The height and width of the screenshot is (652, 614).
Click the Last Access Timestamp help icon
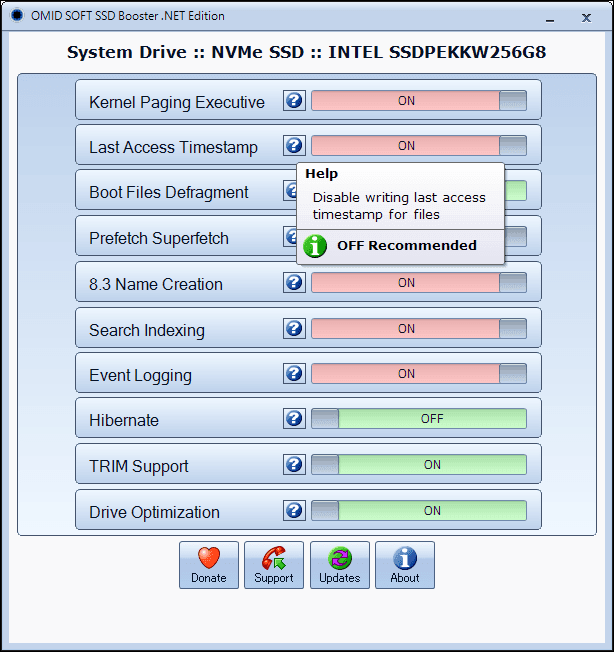(x=294, y=146)
